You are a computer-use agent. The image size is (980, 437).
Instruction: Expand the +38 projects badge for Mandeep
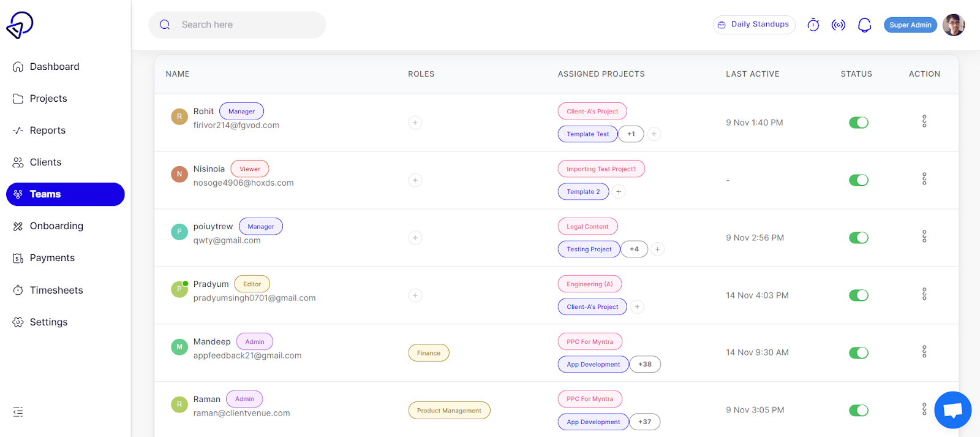645,364
